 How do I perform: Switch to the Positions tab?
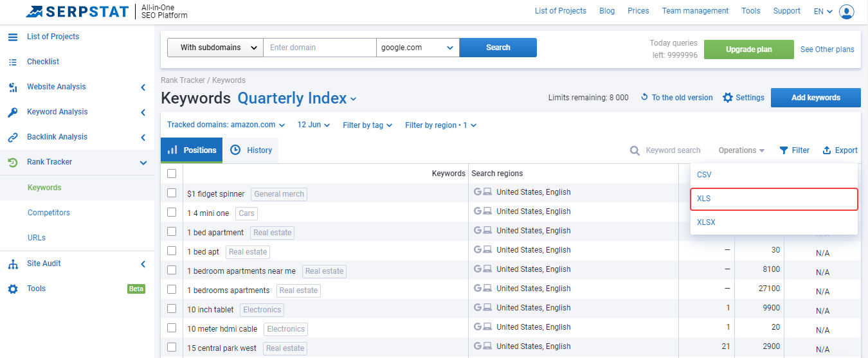(192, 150)
